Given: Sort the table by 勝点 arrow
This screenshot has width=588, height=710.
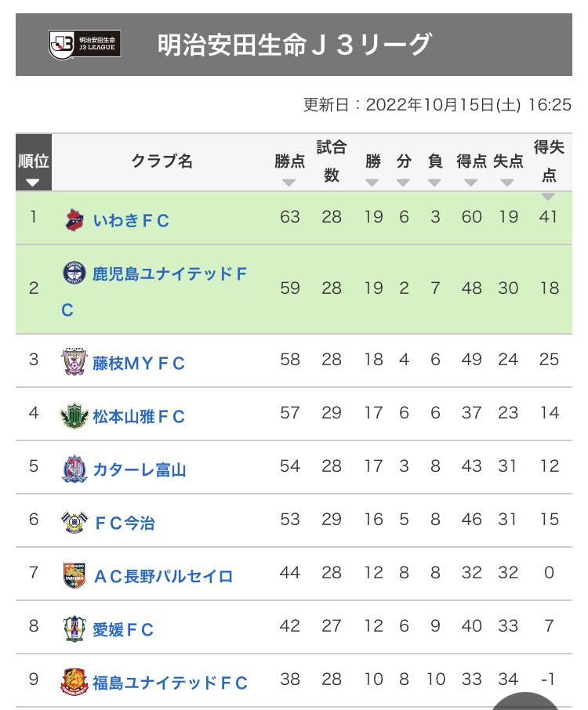Looking at the screenshot, I should [x=289, y=183].
